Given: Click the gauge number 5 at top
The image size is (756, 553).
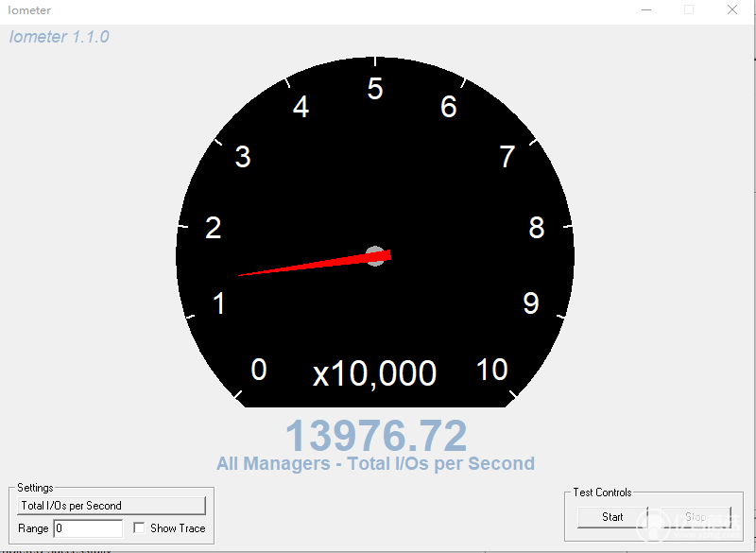Looking at the screenshot, I should pos(375,89).
